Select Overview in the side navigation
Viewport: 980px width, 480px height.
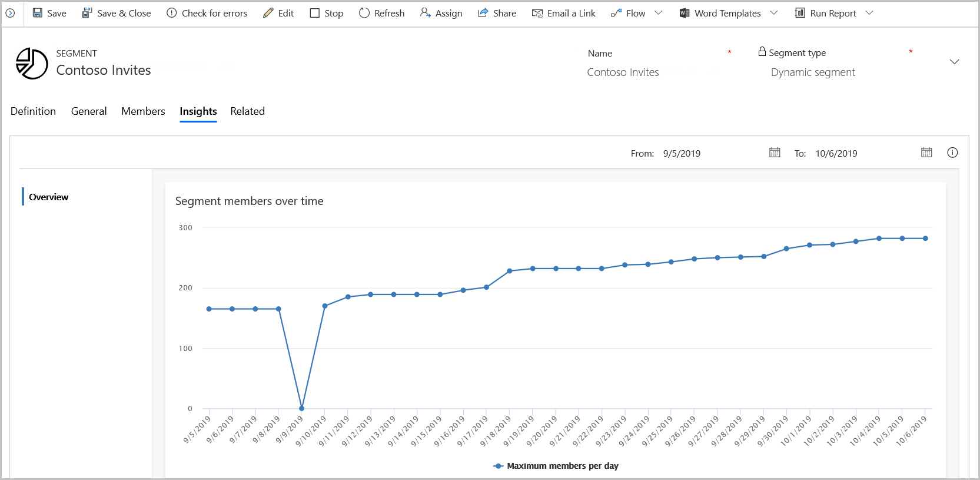[48, 197]
